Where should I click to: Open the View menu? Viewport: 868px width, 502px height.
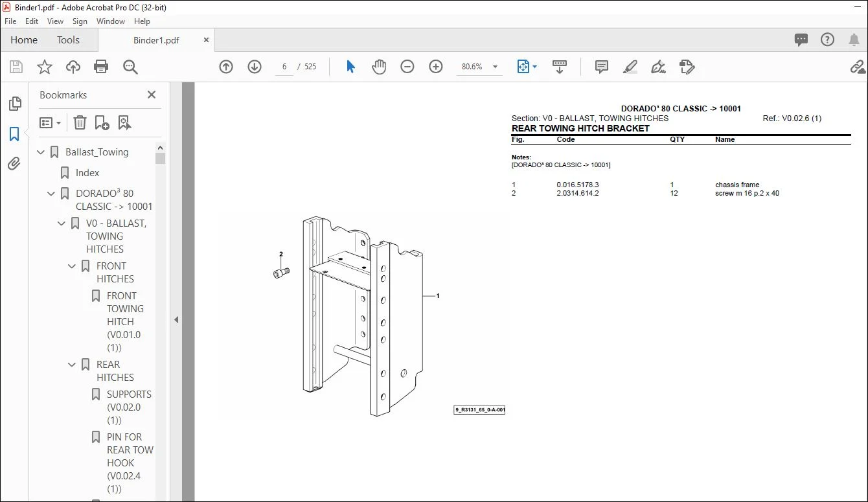(56, 21)
